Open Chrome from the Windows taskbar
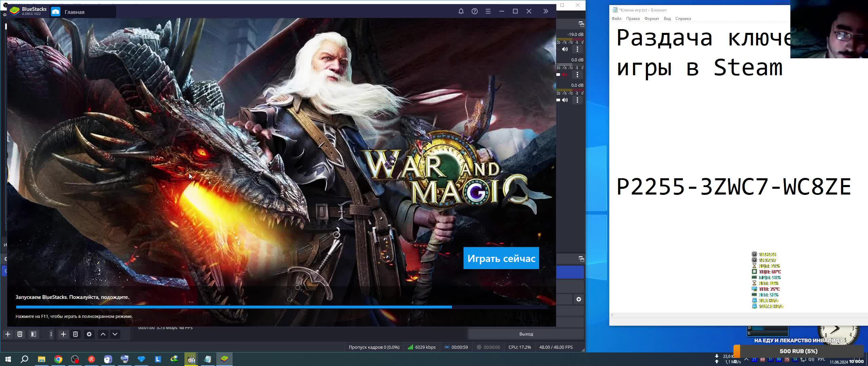Image resolution: width=868 pixels, height=366 pixels. point(58,359)
